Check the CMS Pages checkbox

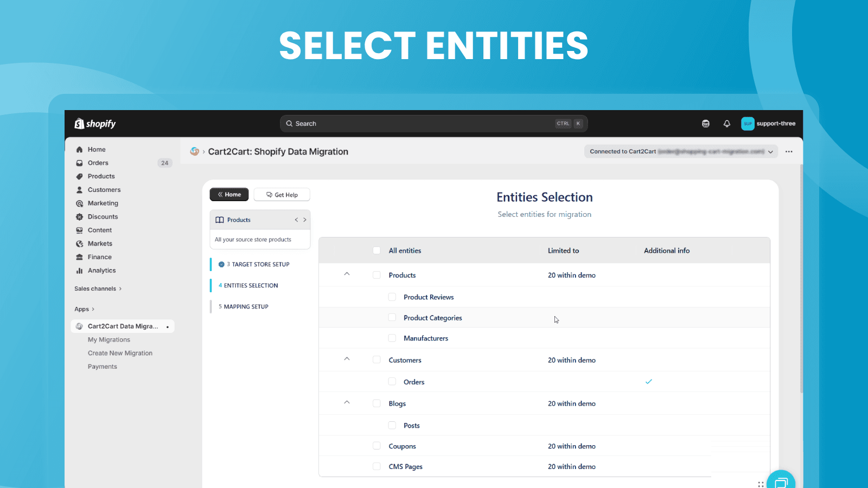pos(376,466)
